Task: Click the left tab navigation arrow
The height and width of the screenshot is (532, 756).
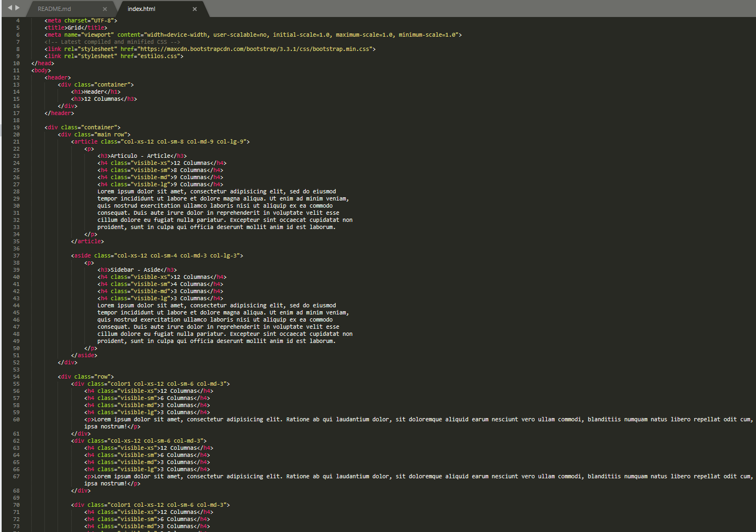Action: tap(9, 8)
